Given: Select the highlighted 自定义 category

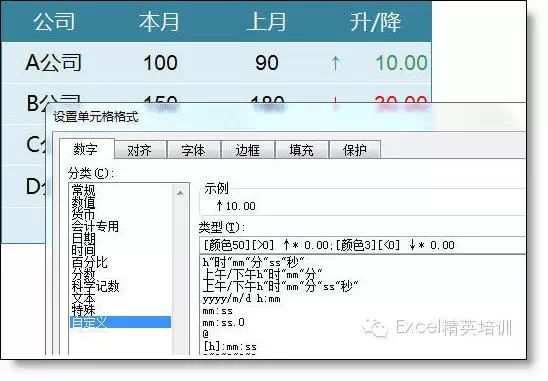Looking at the screenshot, I should point(120,322).
